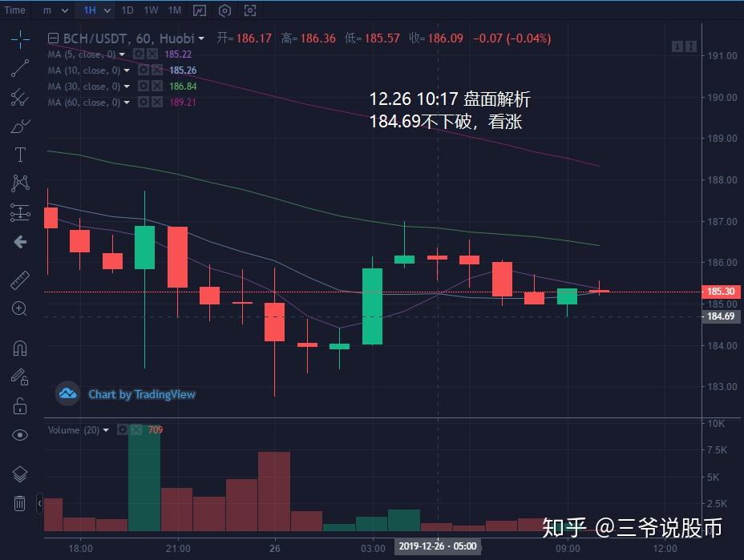
Task: Click the BCH/USDT, 60, Huobi title
Action: [128, 38]
